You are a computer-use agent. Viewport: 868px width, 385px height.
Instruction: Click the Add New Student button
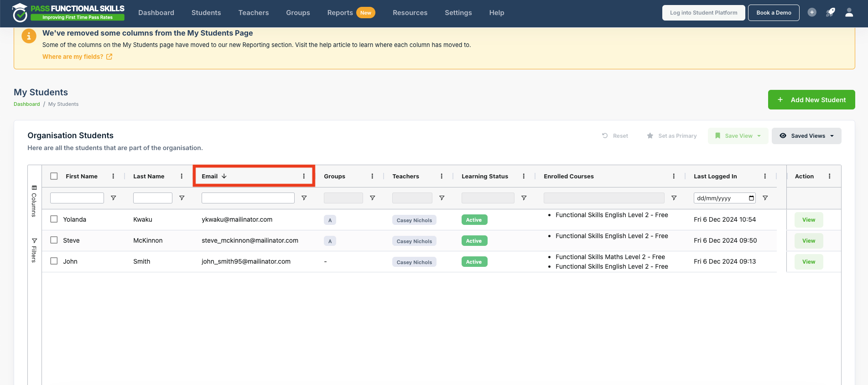click(811, 99)
